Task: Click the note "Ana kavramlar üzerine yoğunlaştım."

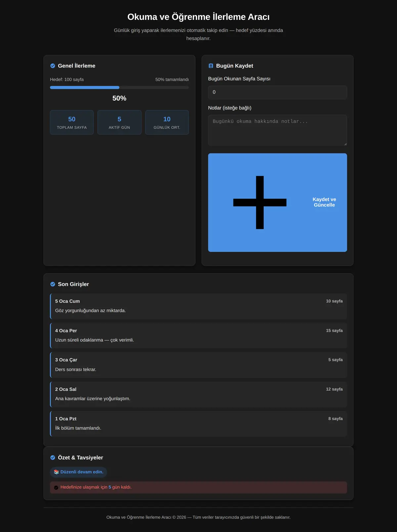Action: [93, 399]
